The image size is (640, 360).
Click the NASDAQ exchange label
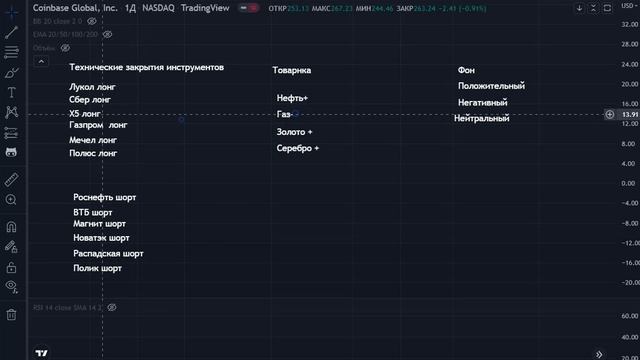pyautogui.click(x=158, y=8)
